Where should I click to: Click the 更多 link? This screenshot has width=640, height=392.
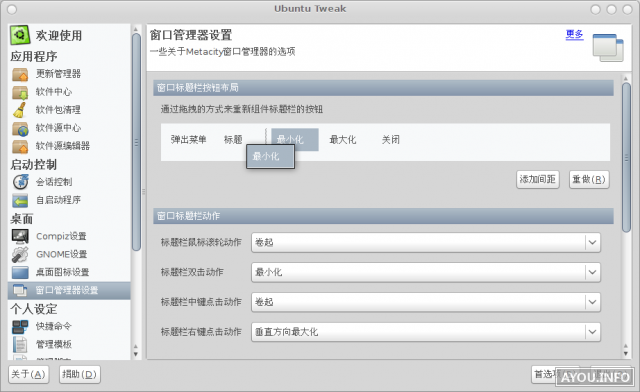point(574,35)
